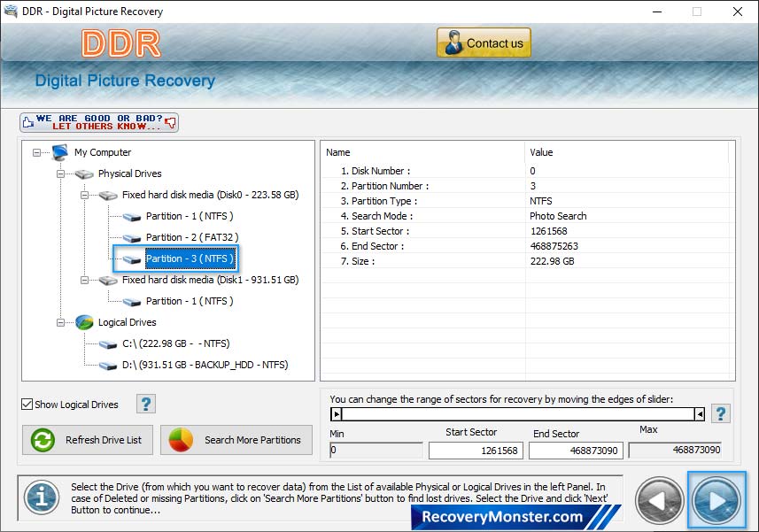Click the left slider handle
Viewport: 759px width, 532px height.
[x=337, y=414]
